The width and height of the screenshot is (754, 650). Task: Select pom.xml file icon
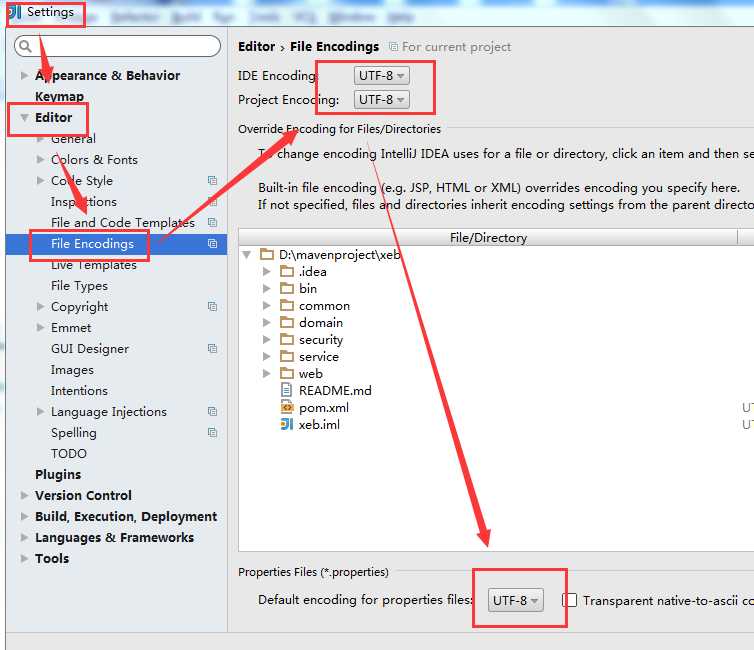pyautogui.click(x=287, y=407)
